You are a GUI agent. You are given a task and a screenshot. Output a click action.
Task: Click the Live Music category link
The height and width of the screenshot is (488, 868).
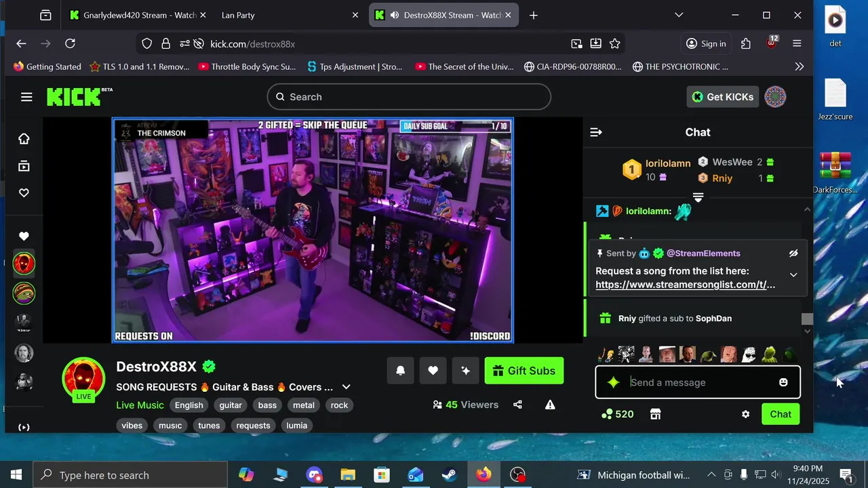(x=140, y=405)
